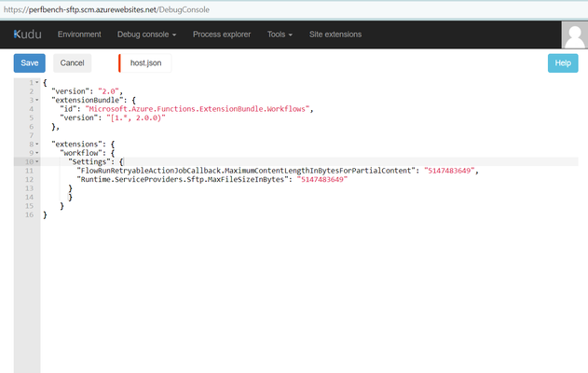Open the Debug console dropdown menu
This screenshot has height=373, width=588.
point(146,35)
